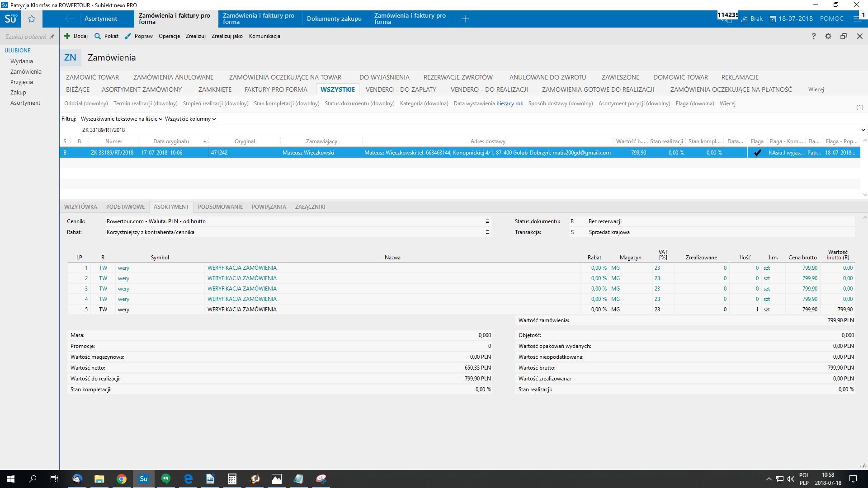Click the Dodaj plus icon
The height and width of the screenshot is (488, 868).
click(x=67, y=36)
